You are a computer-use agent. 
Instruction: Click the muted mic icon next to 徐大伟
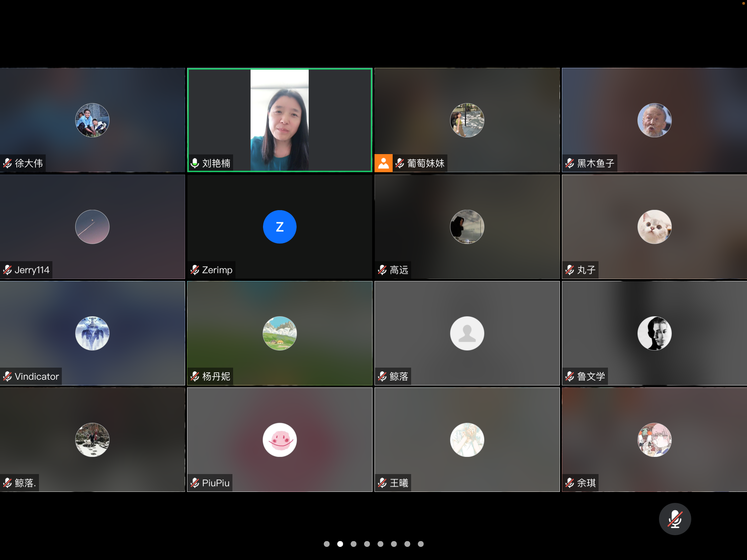pos(7,164)
